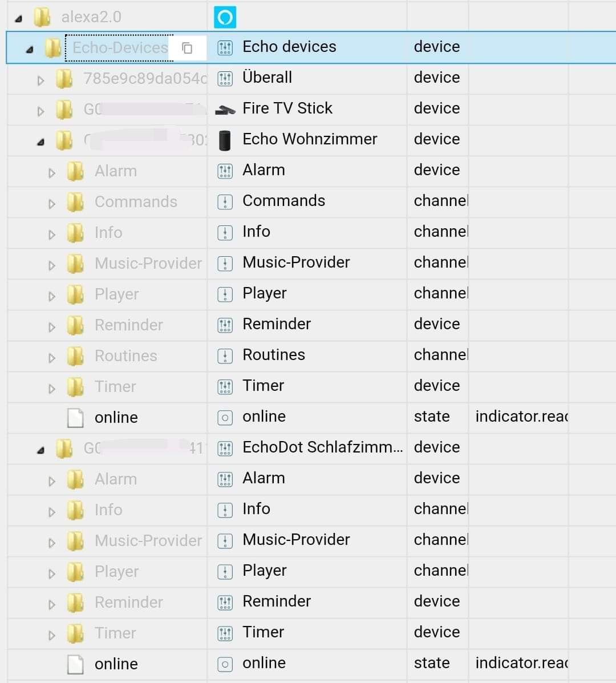Click the file icon of online under EchoDot Schlafzimmer
This screenshot has height=683, width=616.
click(75, 664)
